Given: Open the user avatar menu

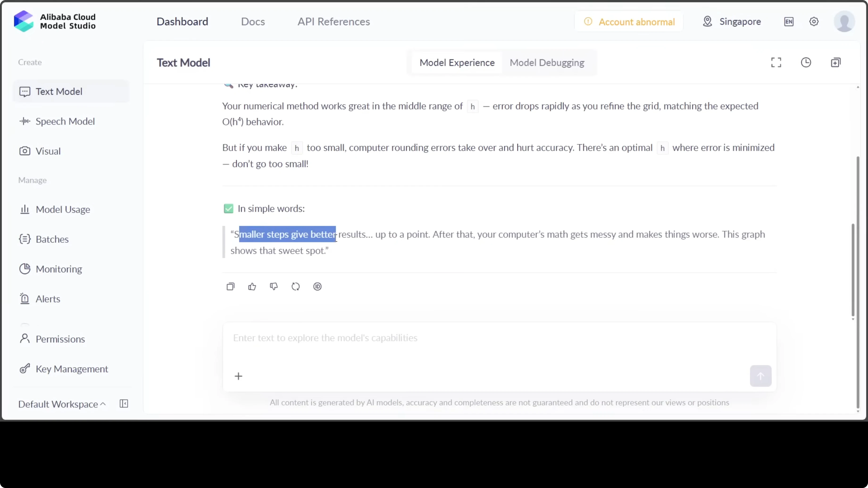Looking at the screenshot, I should click(x=844, y=22).
